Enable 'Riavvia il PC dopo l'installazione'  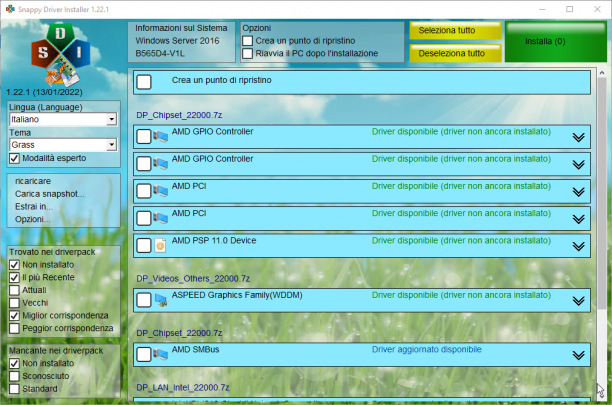coord(247,53)
